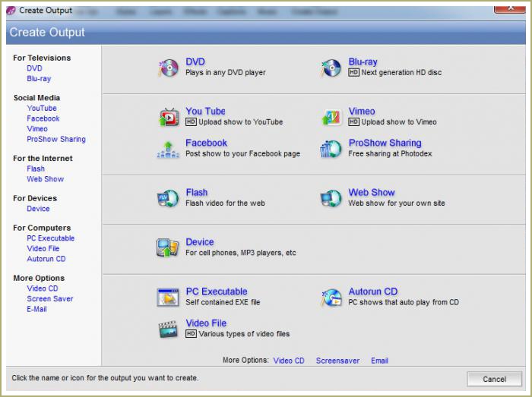Select E-Mail in the left sidebar

coord(36,309)
